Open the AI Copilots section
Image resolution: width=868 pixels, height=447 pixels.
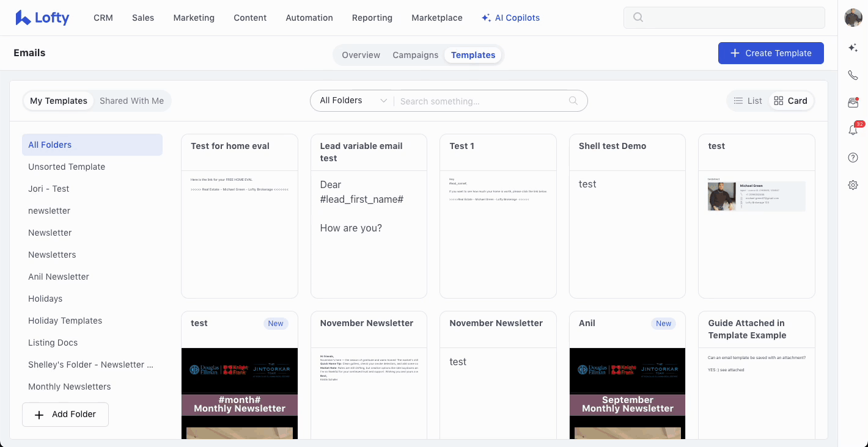coord(510,18)
